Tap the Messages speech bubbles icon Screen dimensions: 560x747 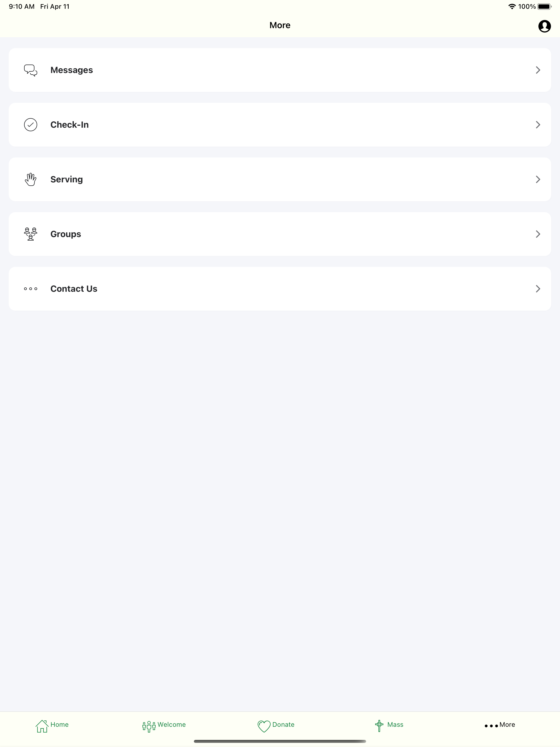30,70
